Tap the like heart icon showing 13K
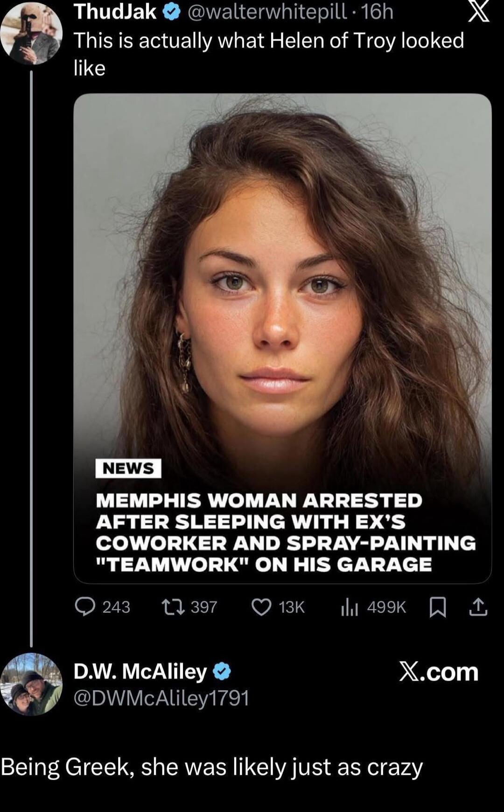This screenshot has height=812, width=504. click(263, 605)
